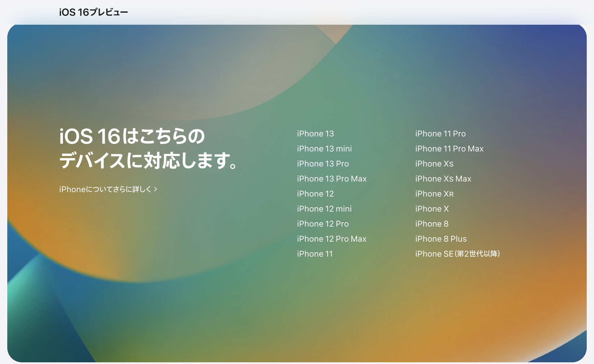Click the 'iPhone 11 Pro' entry
Screen dimensions: 594x364
pos(440,133)
